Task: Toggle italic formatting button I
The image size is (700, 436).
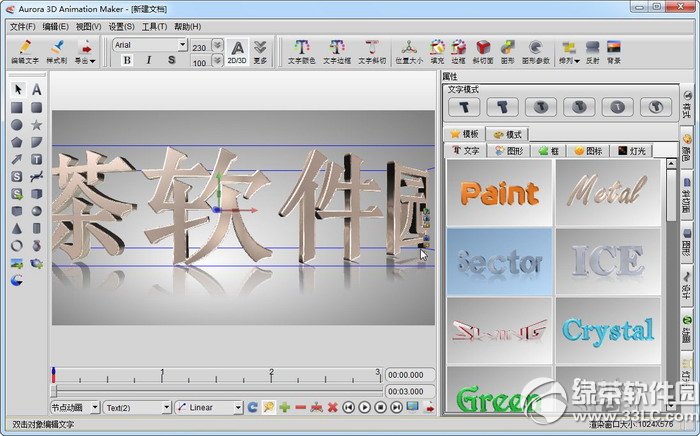Action: click(149, 60)
